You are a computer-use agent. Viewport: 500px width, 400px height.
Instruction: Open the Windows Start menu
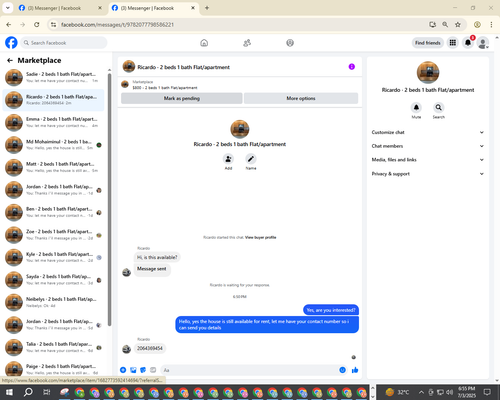9,392
